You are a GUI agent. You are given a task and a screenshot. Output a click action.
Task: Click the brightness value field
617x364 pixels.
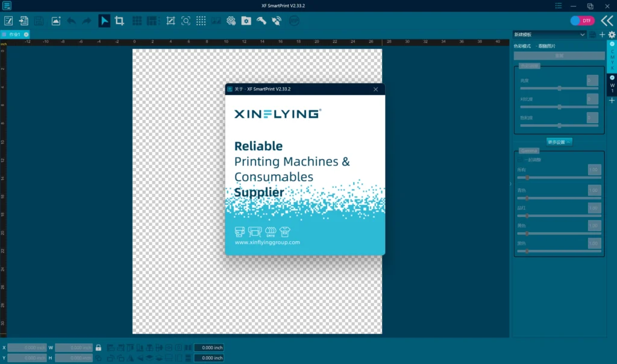coord(592,80)
